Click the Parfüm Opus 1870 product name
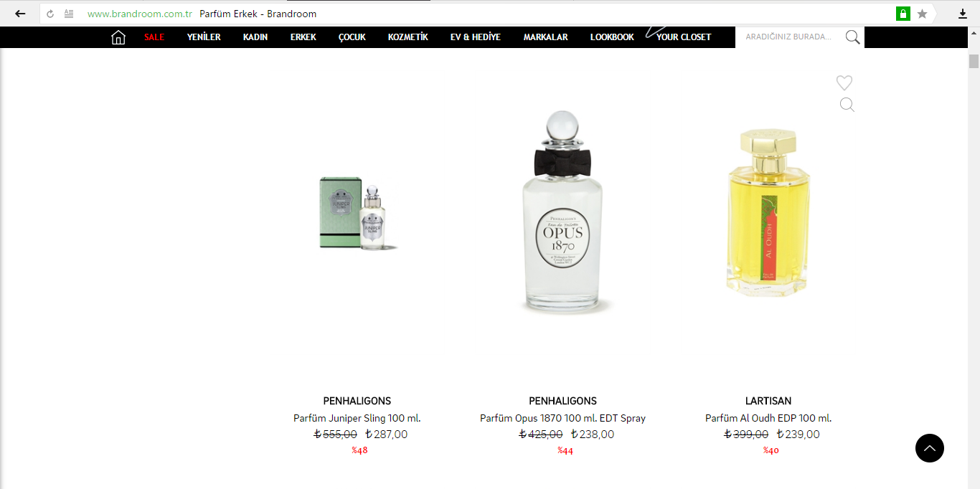This screenshot has height=489, width=980. (562, 418)
